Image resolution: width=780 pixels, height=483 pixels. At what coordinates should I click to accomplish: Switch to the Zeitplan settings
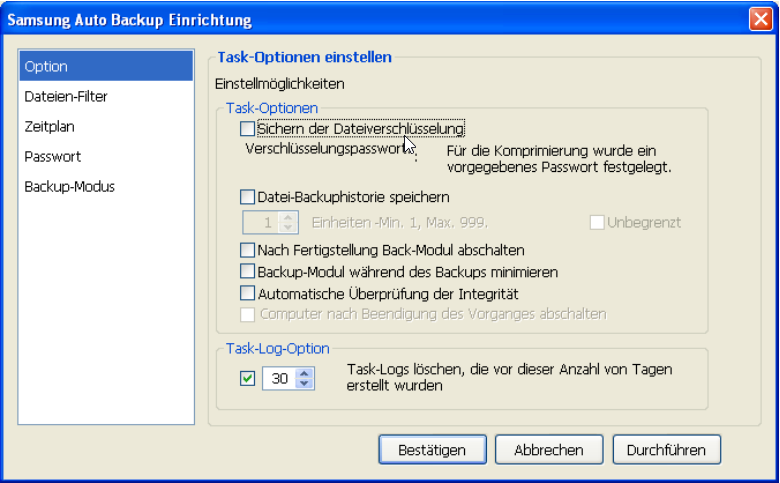[x=106, y=126]
